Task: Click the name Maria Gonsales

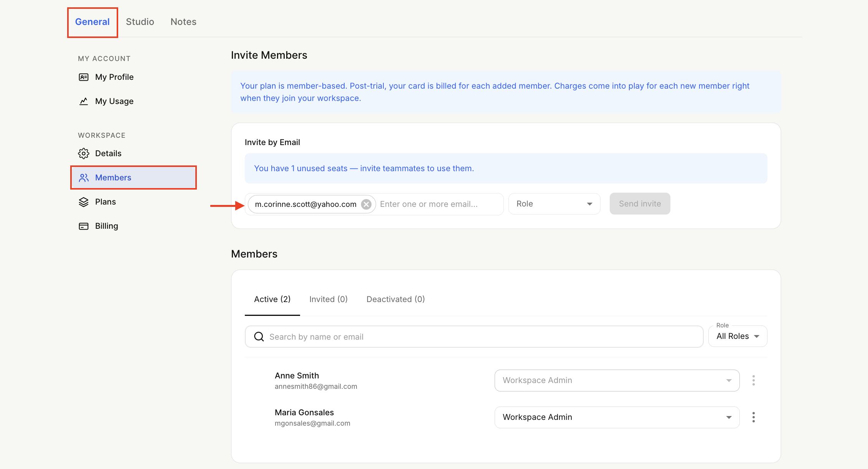Action: [304, 413]
